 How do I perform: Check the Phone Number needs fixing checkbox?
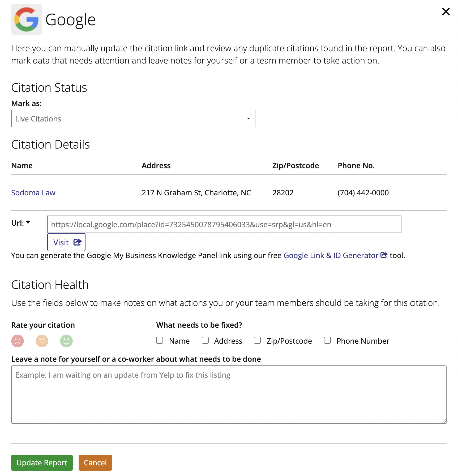click(x=327, y=340)
